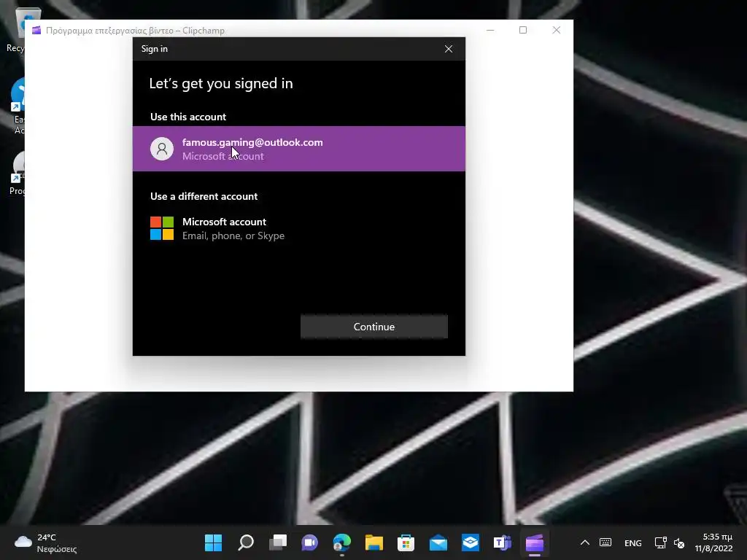Open the weather widget showing 24°C
Screen dimensions: 747x560
click(45, 542)
